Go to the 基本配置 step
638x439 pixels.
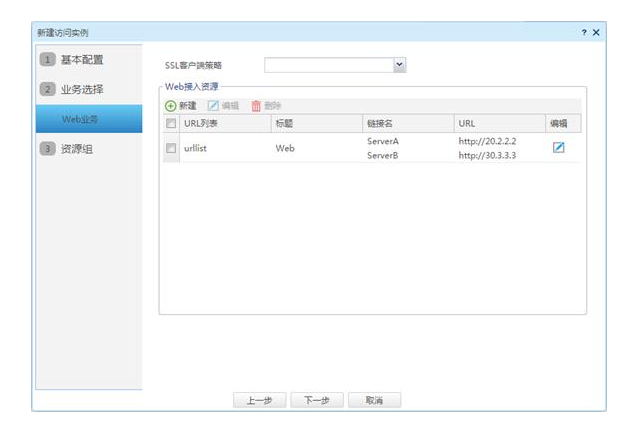pos(82,60)
